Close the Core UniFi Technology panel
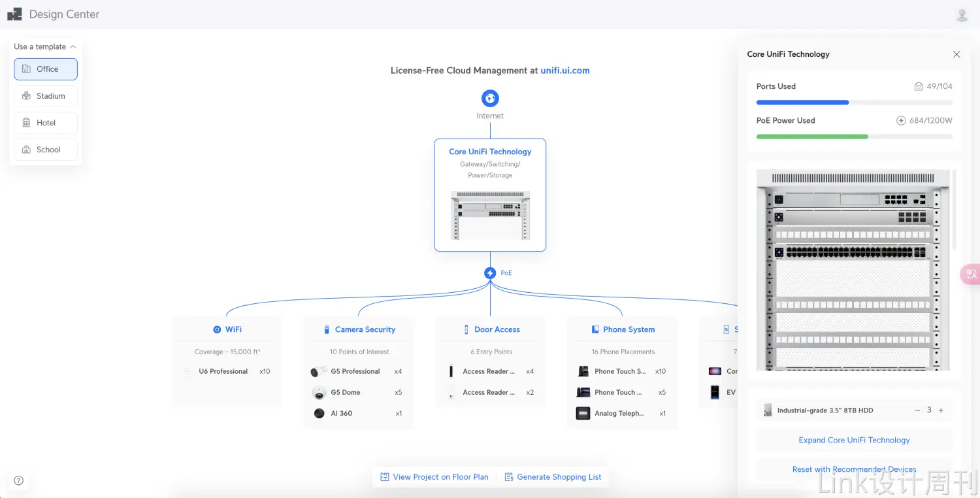980x498 pixels. (956, 54)
